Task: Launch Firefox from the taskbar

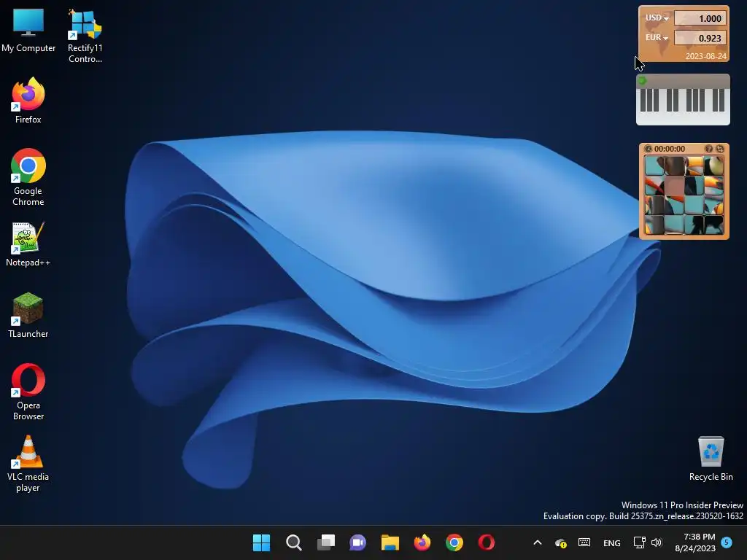Action: 422,542
